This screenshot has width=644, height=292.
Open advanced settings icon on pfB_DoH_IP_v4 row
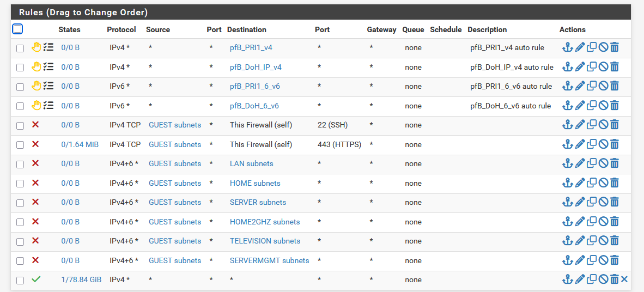[48, 66]
